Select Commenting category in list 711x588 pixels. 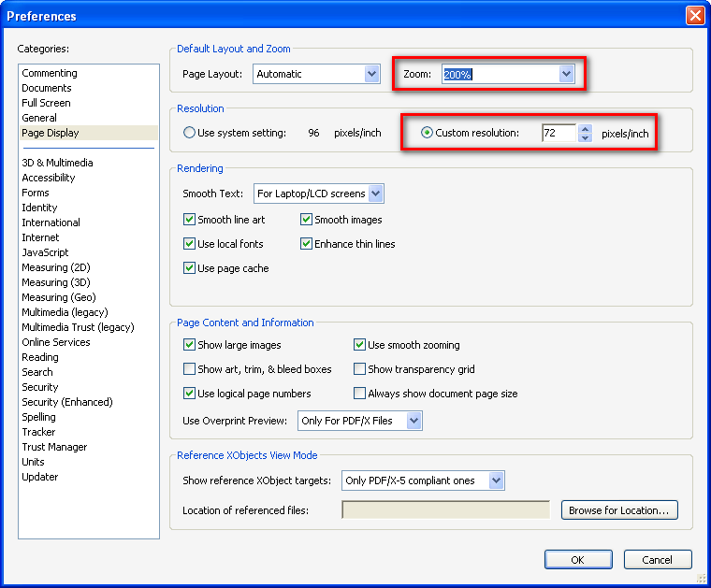pos(50,73)
